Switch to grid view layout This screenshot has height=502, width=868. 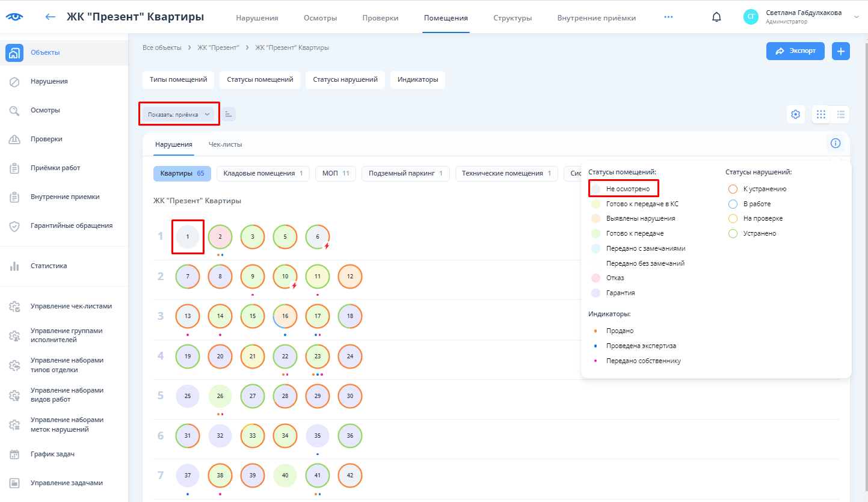821,114
